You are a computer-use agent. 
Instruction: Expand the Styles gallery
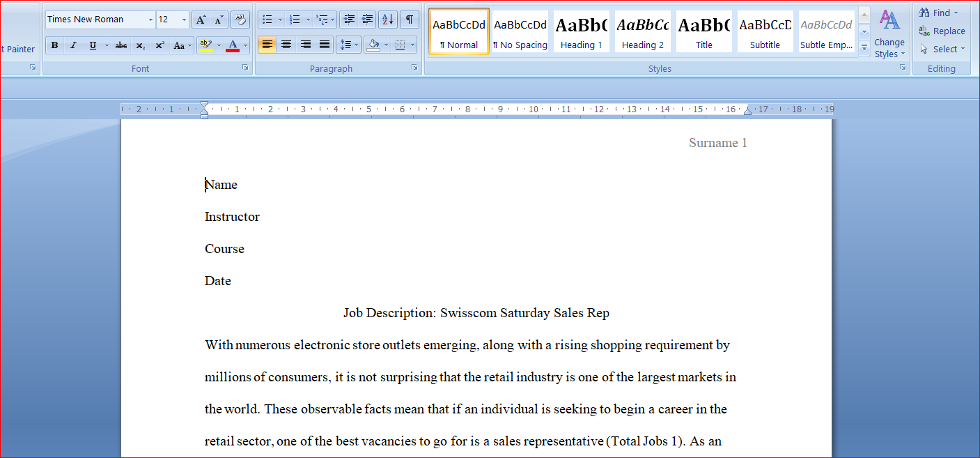click(x=864, y=47)
